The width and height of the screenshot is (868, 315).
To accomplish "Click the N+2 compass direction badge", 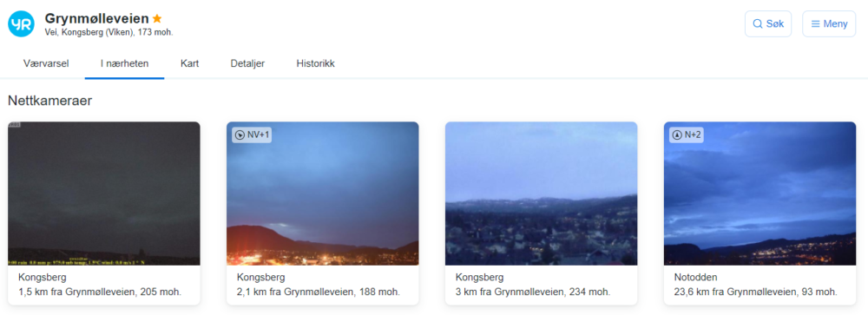I will [687, 135].
